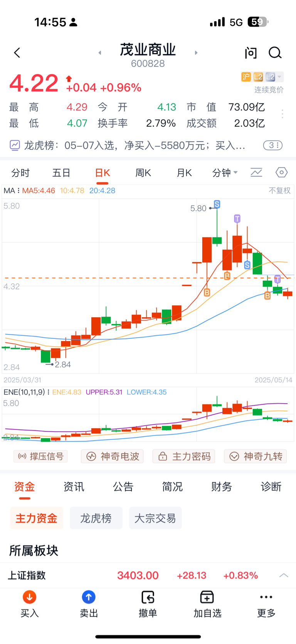
Task: Switch to 月K chart tab
Action: (x=184, y=173)
